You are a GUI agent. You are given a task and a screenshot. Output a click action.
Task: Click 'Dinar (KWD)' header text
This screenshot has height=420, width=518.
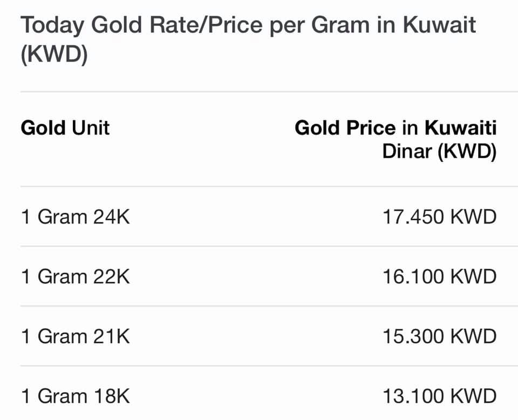click(x=439, y=152)
